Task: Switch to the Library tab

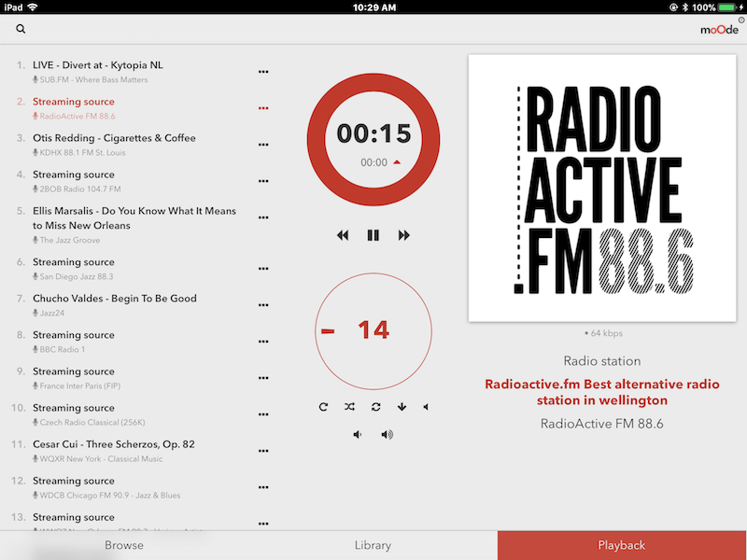Action: point(373,545)
